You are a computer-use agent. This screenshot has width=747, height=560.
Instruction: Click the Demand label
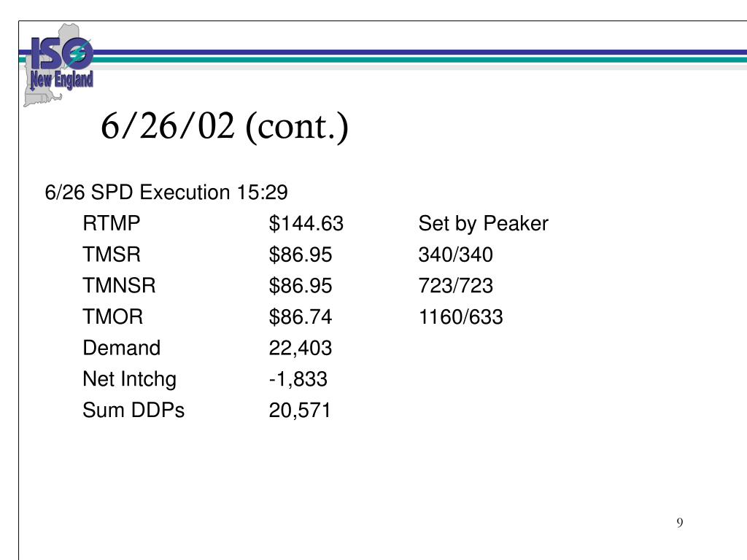click(122, 348)
